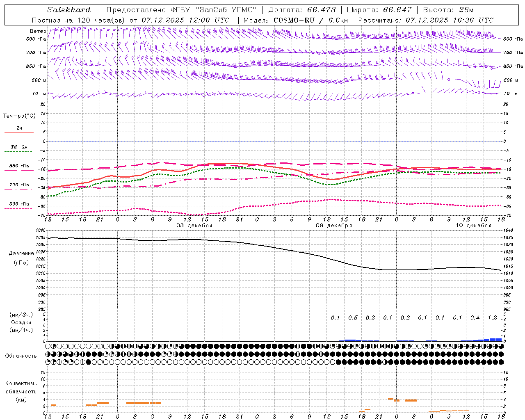Click the 'Модель COSMO-RU / 6.6км' text

(295, 20)
